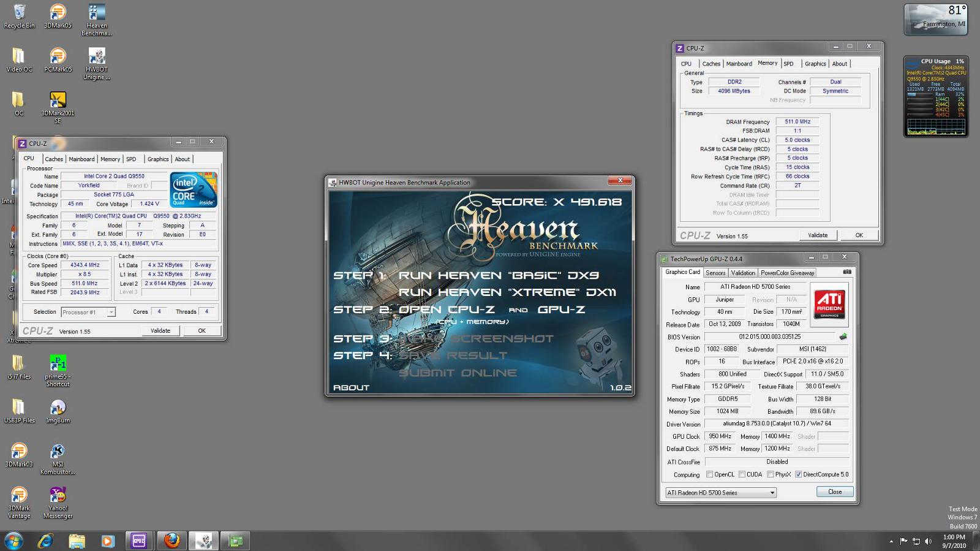Toggle the CUDA checkbox in GPU-Z
This screenshot has width=980, height=551.
(x=742, y=474)
